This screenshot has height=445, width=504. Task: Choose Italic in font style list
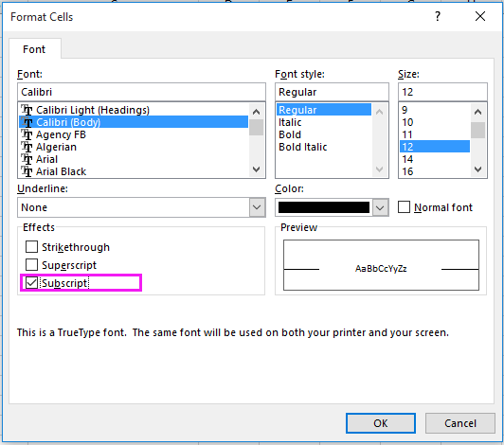(x=290, y=122)
